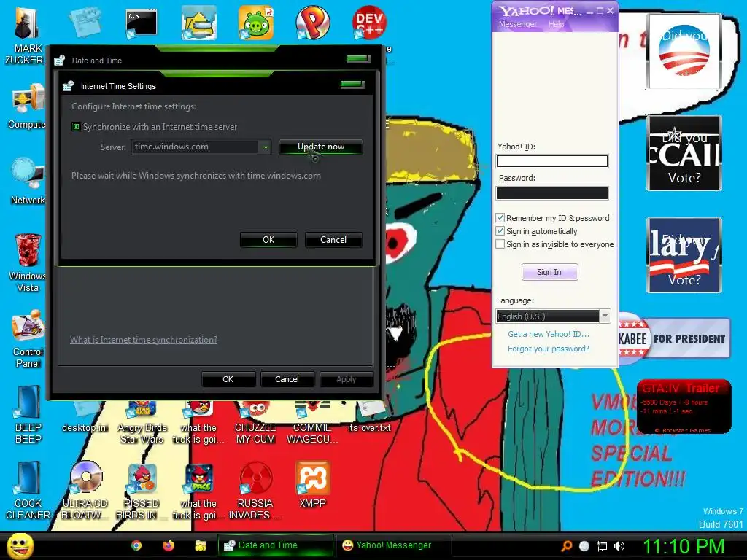The image size is (747, 560).
Task: Open the RUSSIA INVADES radiation icon
Action: (256, 478)
